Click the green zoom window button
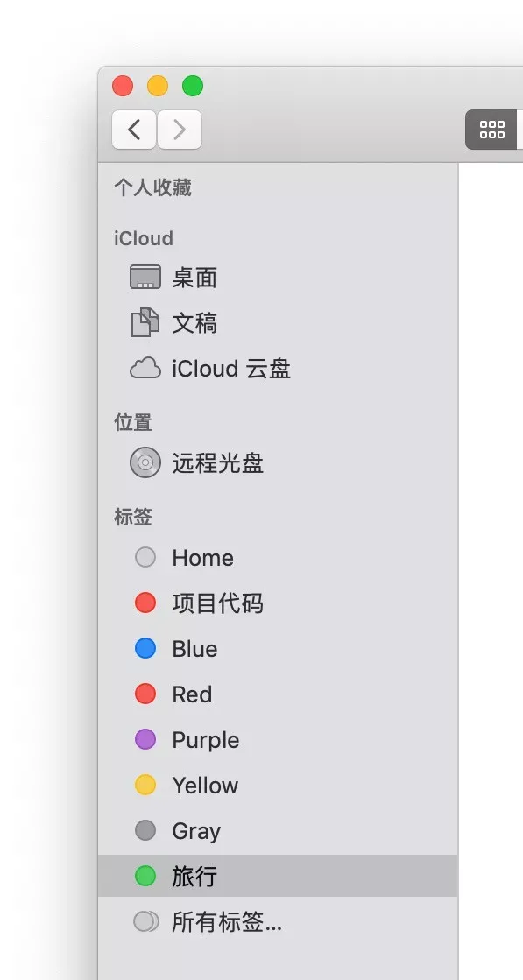Screen dimensions: 523x980 pos(192,86)
